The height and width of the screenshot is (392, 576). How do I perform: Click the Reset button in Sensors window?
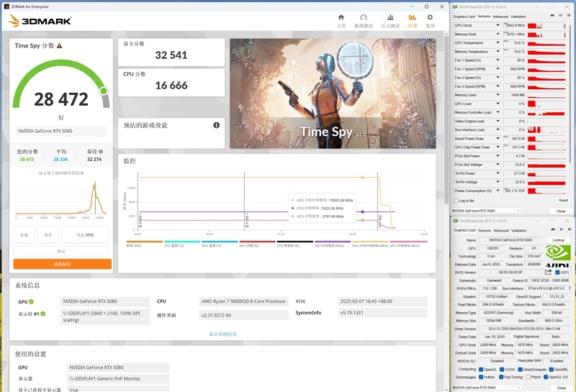[563, 201]
